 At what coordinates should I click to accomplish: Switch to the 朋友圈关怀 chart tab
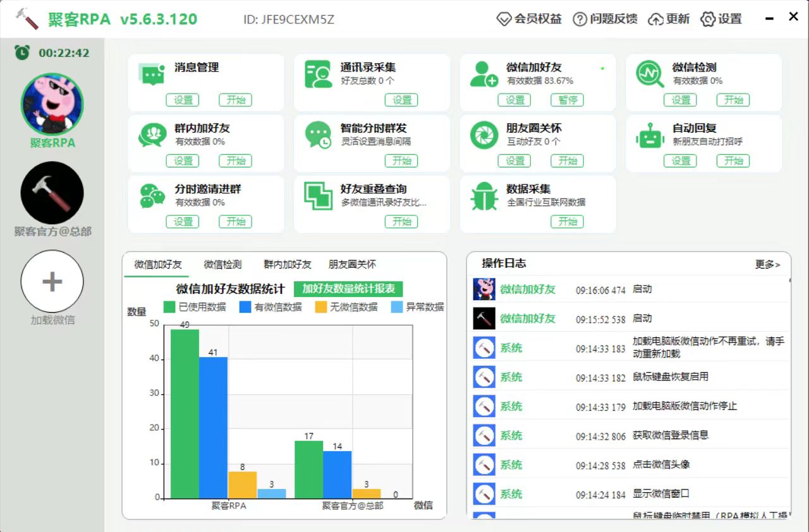click(352, 265)
